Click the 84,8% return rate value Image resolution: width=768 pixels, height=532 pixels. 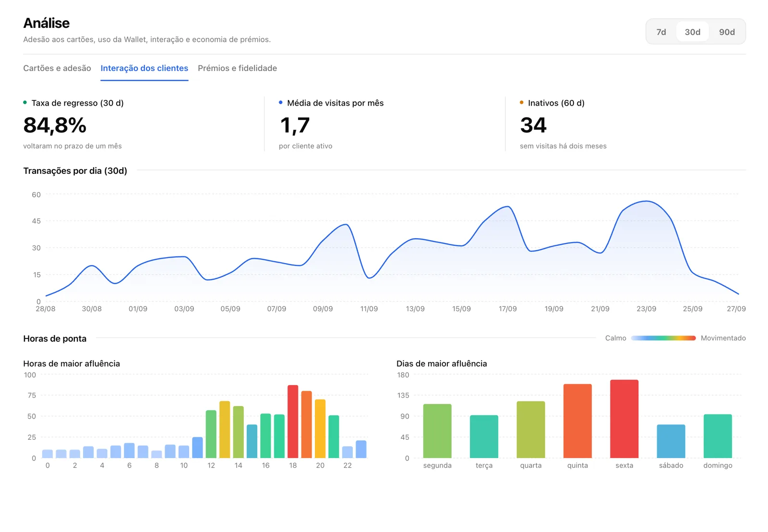55,125
